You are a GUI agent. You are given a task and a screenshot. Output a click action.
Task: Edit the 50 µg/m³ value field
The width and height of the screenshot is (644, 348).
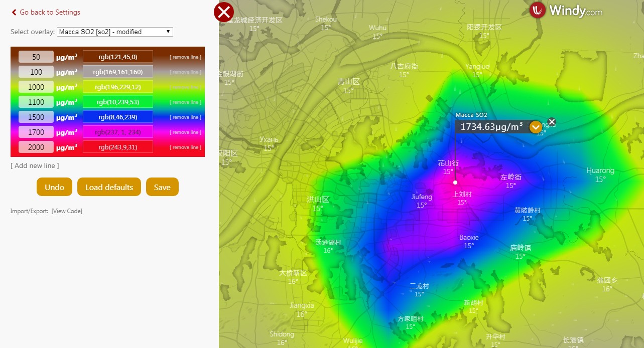pyautogui.click(x=36, y=57)
